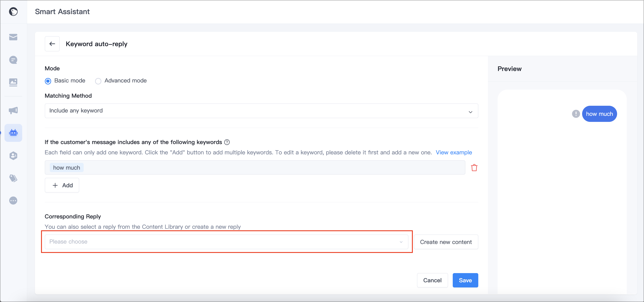Click the help question mark next to keywords heading

(227, 142)
